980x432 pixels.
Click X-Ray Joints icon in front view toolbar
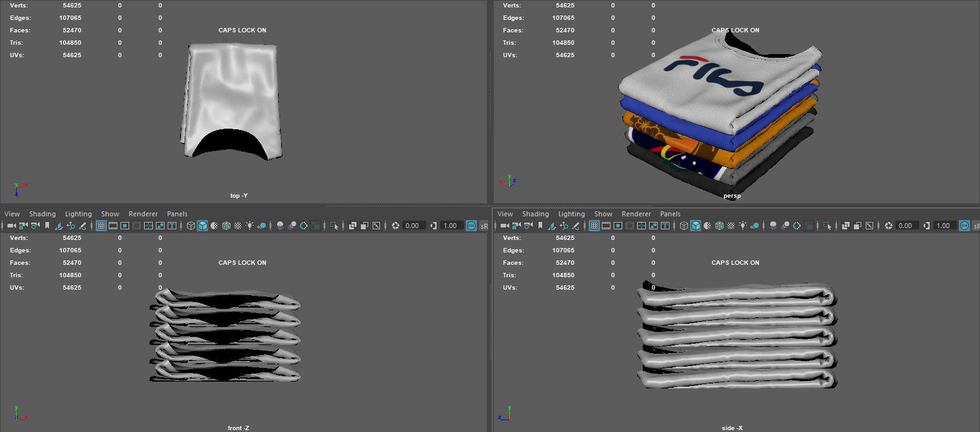point(376,226)
